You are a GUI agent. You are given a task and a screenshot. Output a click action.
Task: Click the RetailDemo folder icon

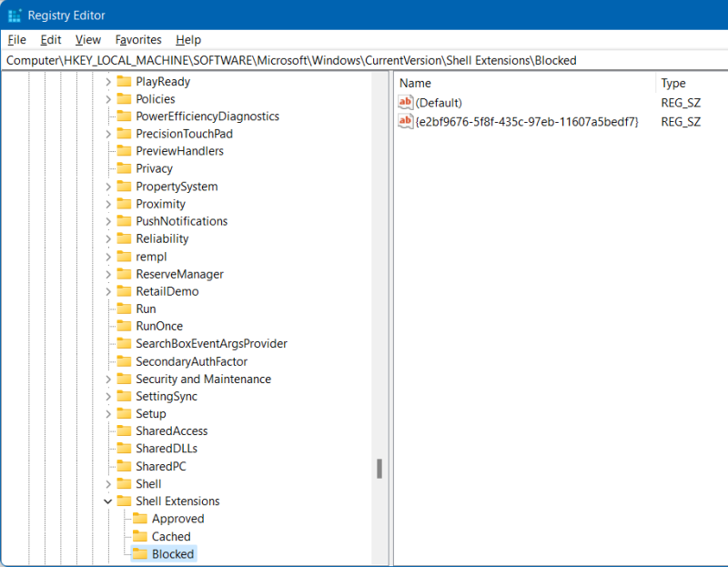pyautogui.click(x=124, y=291)
